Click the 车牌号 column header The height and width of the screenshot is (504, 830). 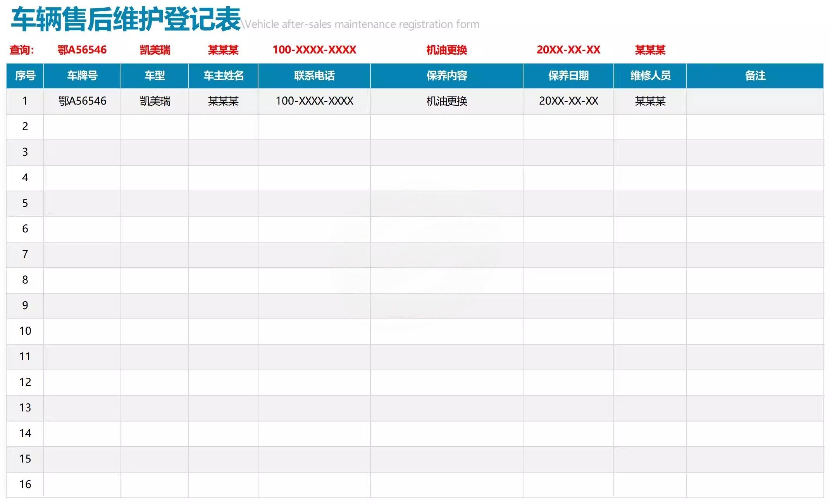pos(82,76)
